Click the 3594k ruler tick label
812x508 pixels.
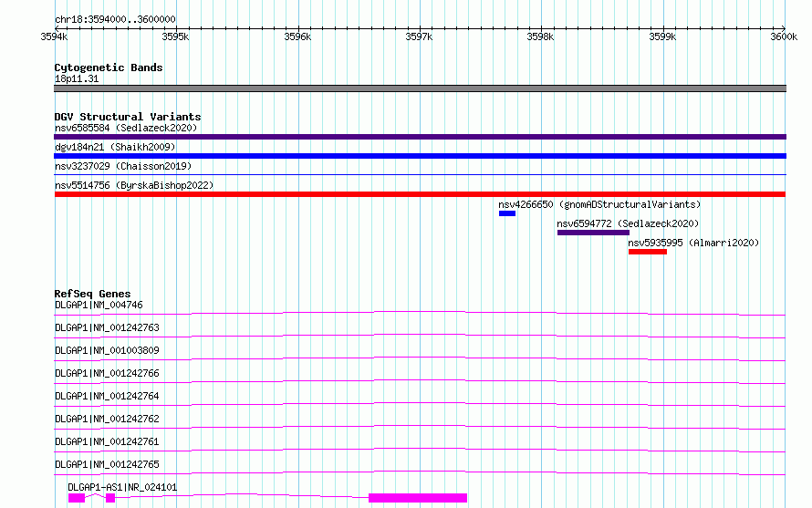54,36
